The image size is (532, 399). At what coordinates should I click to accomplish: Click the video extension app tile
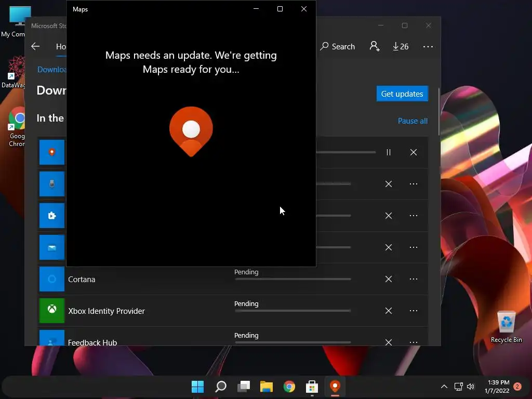click(x=52, y=216)
